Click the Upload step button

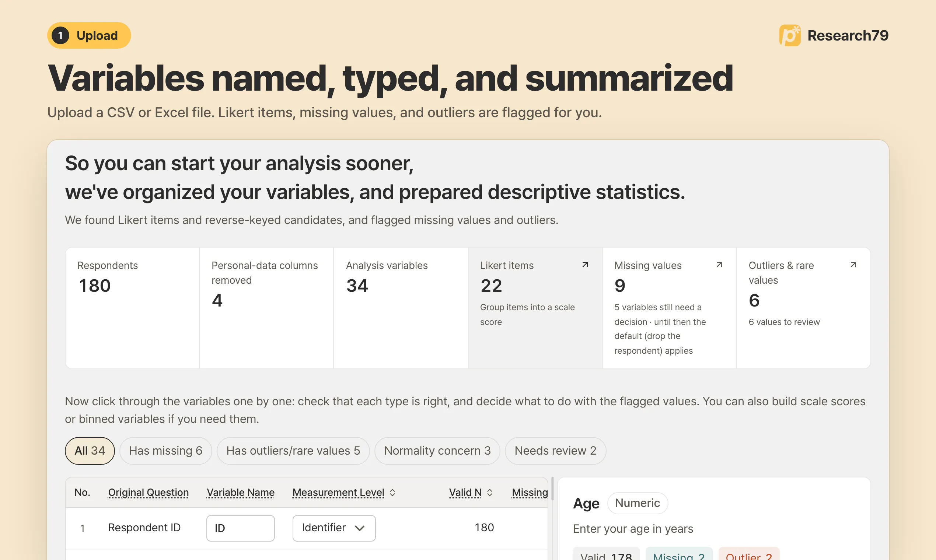tap(89, 35)
